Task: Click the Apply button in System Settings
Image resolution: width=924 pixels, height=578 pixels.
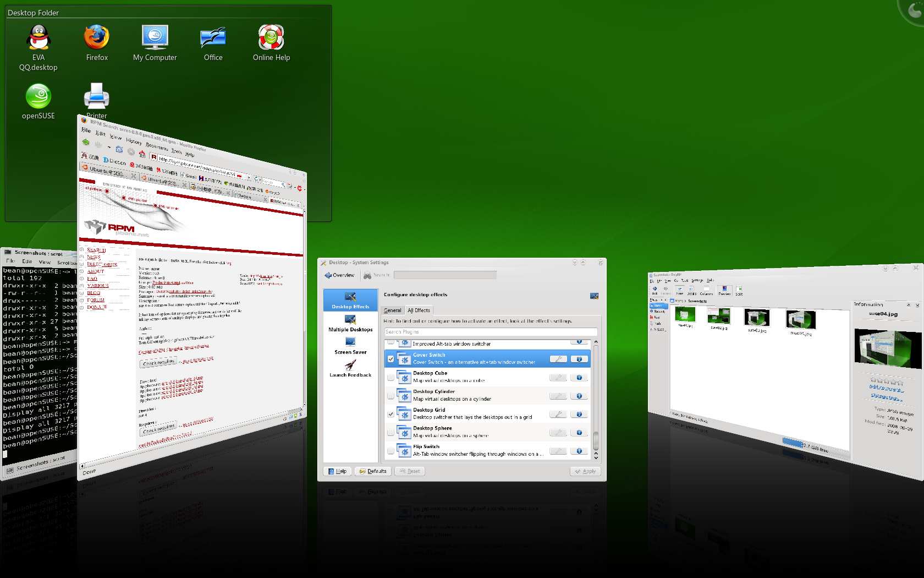Action: tap(585, 471)
